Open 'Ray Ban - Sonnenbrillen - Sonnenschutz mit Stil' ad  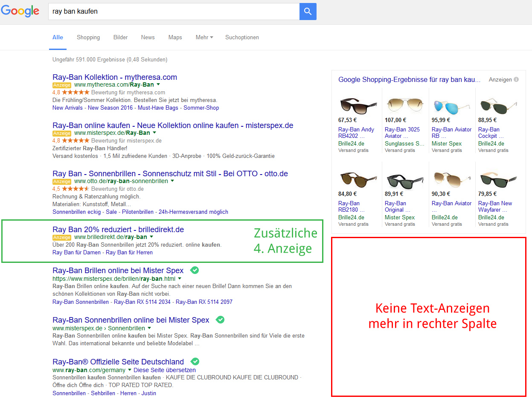tap(170, 174)
